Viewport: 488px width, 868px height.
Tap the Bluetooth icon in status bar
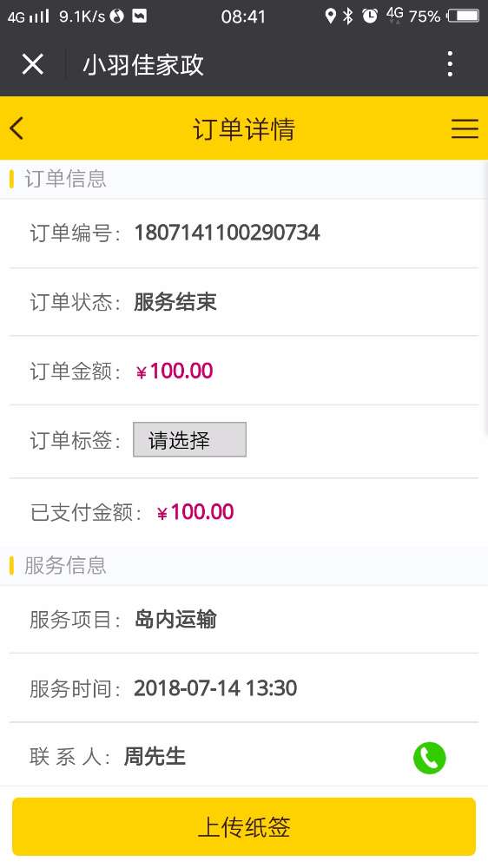coord(348,16)
